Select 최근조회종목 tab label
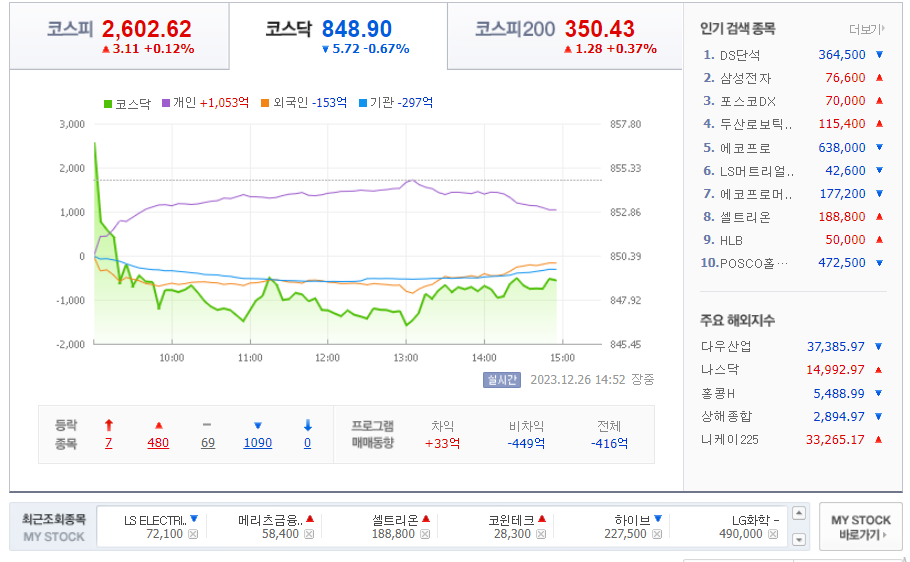This screenshot has width=910, height=562. click(53, 519)
